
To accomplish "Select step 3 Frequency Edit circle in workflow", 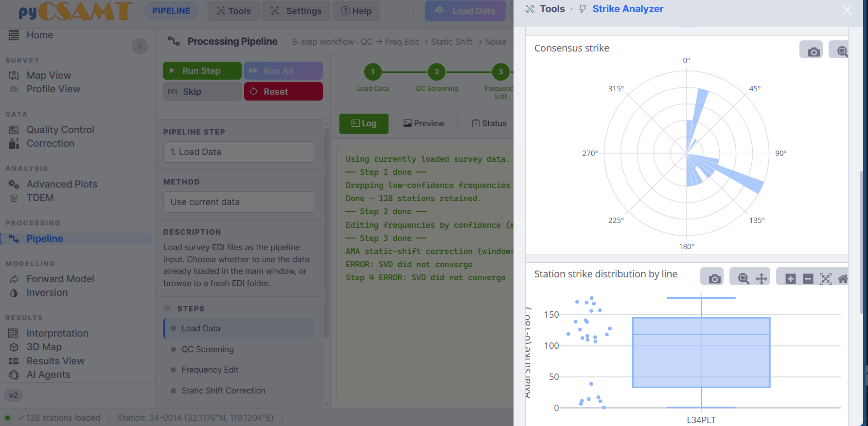I will 500,72.
